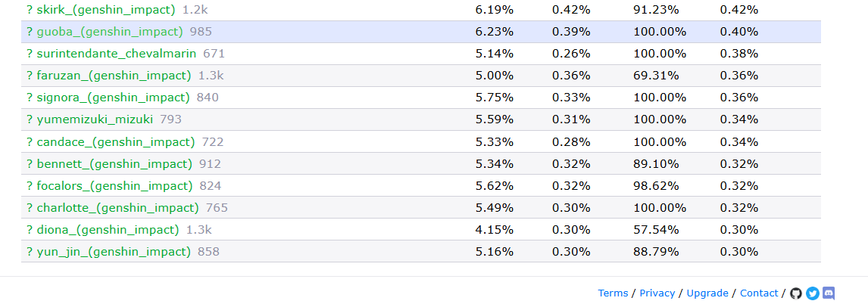This screenshot has height=304, width=868.
Task: Open the Terms link
Action: (613, 293)
